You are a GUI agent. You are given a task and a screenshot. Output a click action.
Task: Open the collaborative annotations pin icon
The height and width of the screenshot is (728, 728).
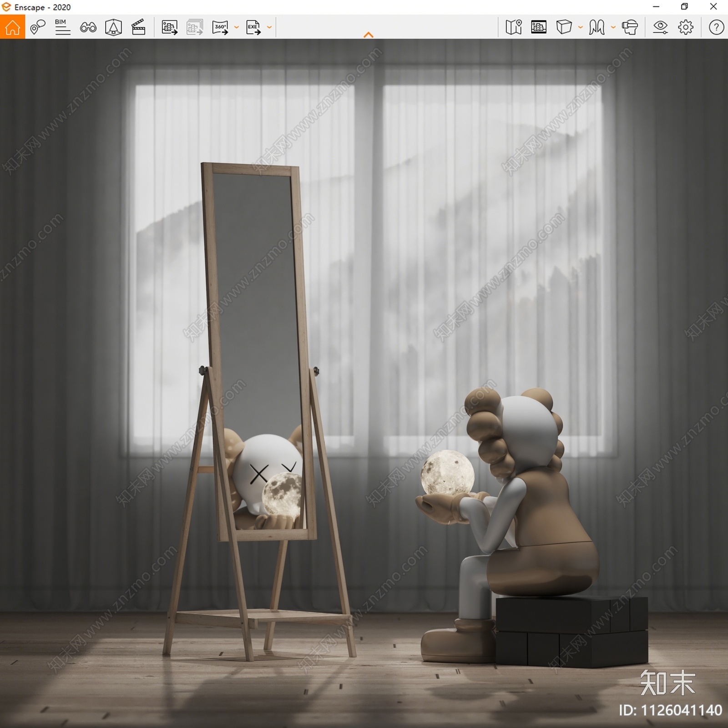coord(38,27)
